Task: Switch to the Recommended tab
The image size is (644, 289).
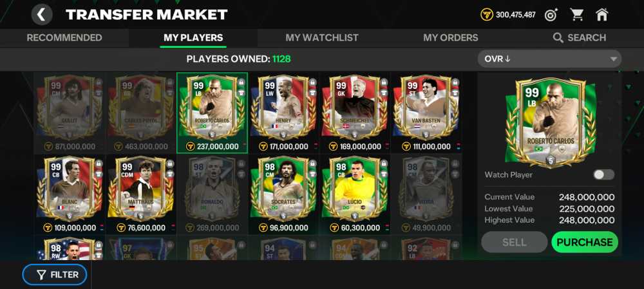Action: pyautogui.click(x=64, y=38)
